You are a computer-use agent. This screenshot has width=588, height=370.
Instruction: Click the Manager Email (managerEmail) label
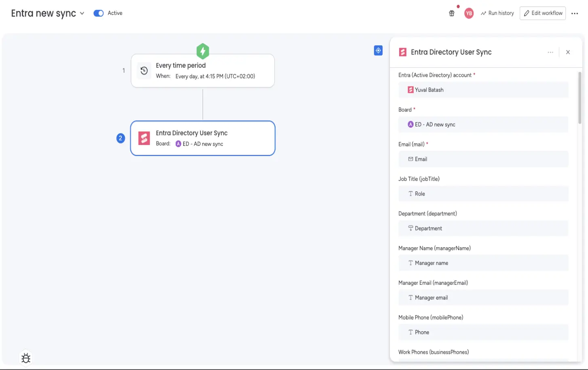pos(433,283)
